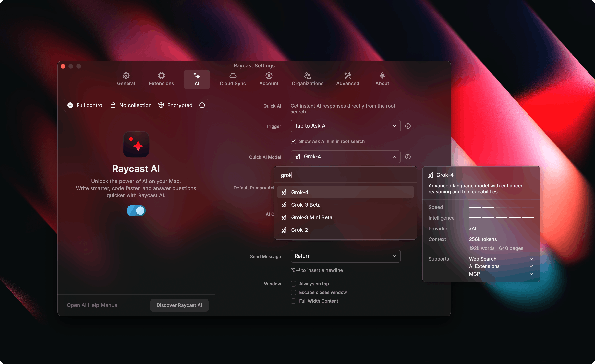Click the xAI icon in Quick AI Model field
This screenshot has height=364, width=595.
(298, 157)
